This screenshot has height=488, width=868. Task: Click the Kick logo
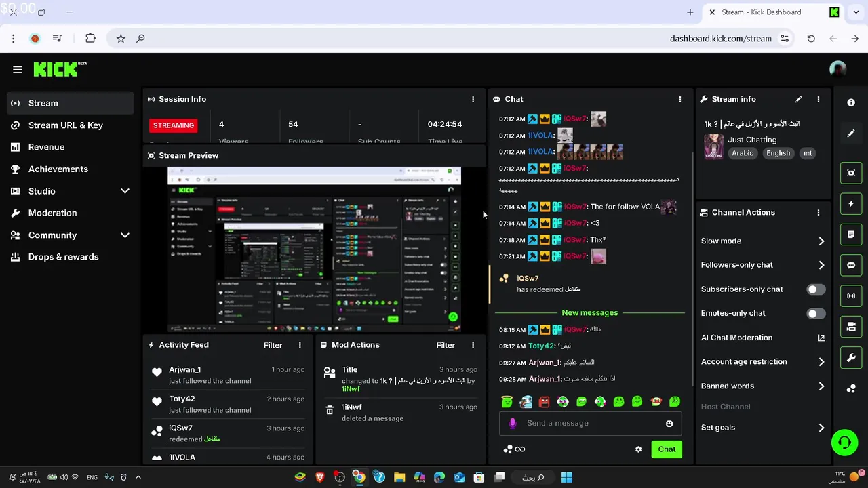pyautogui.click(x=60, y=69)
